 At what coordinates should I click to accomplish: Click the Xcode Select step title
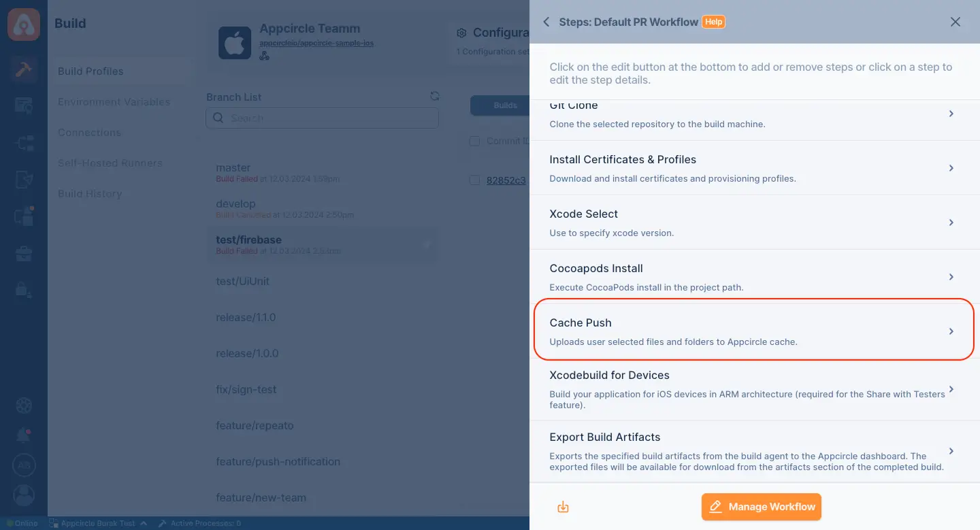584,214
